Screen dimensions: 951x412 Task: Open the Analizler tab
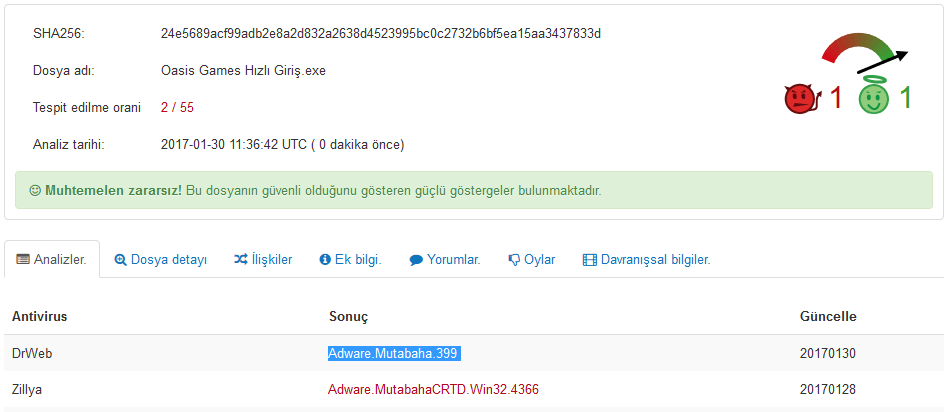pos(52,260)
